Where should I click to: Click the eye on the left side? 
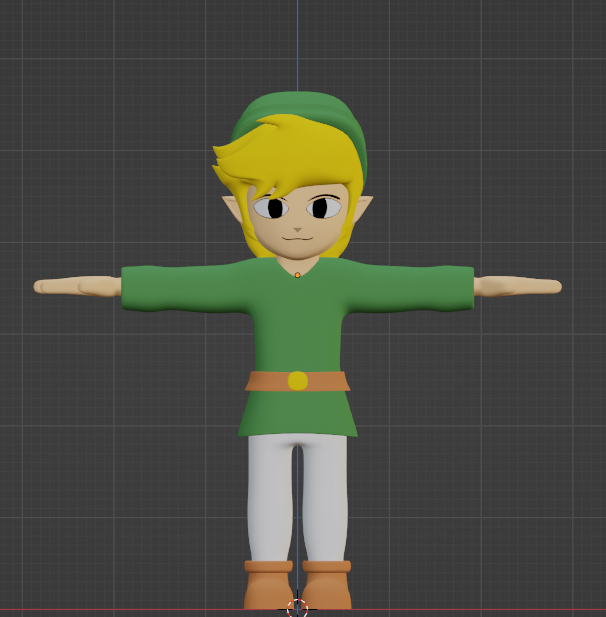pos(271,208)
